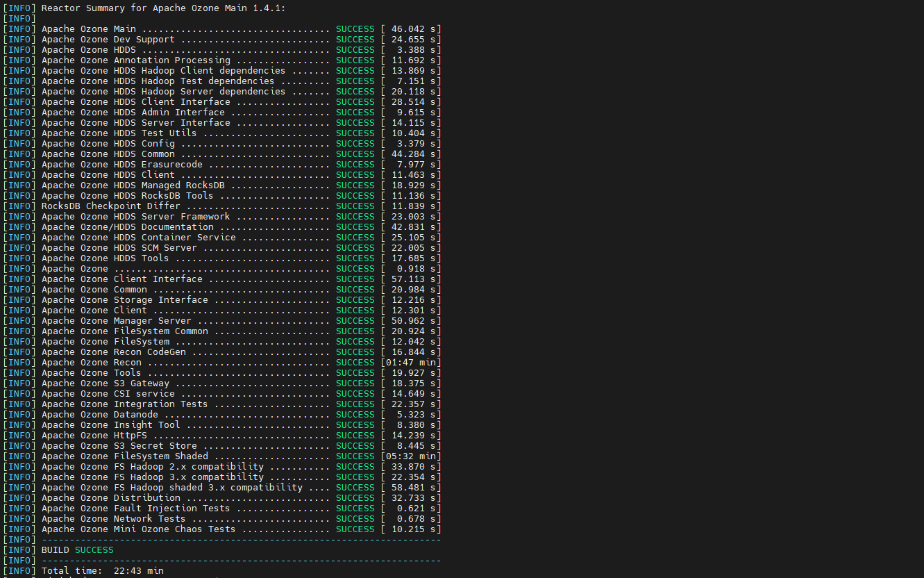Select 'Apache Ozone Recon CodeGen' text
924x578 pixels.
(x=114, y=352)
